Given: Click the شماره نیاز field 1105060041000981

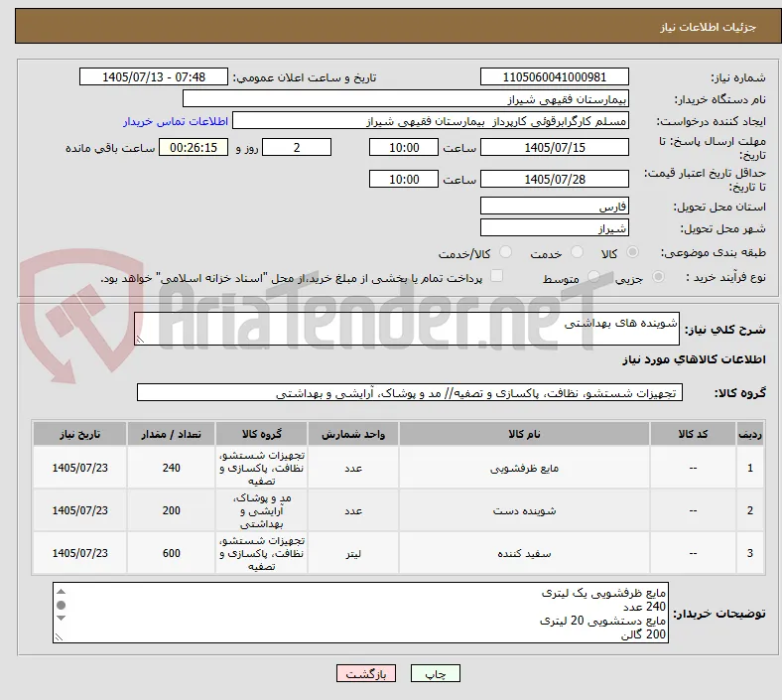Looking at the screenshot, I should point(554,76).
